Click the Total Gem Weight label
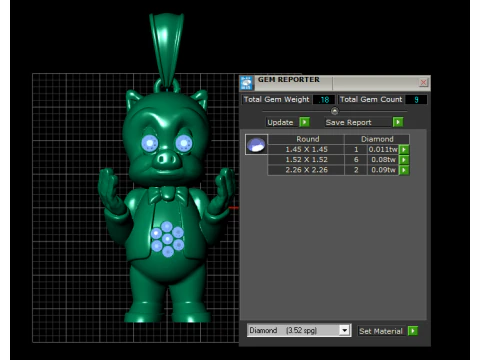Viewport: 480px width, 360px height. (276, 100)
